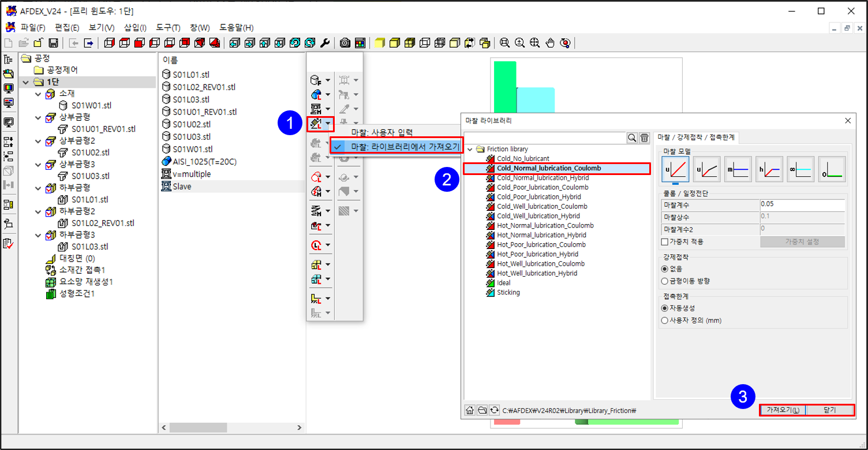Image resolution: width=868 pixels, height=450 pixels.
Task: Select the second 'u' bilinear friction model icon
Action: click(x=707, y=169)
